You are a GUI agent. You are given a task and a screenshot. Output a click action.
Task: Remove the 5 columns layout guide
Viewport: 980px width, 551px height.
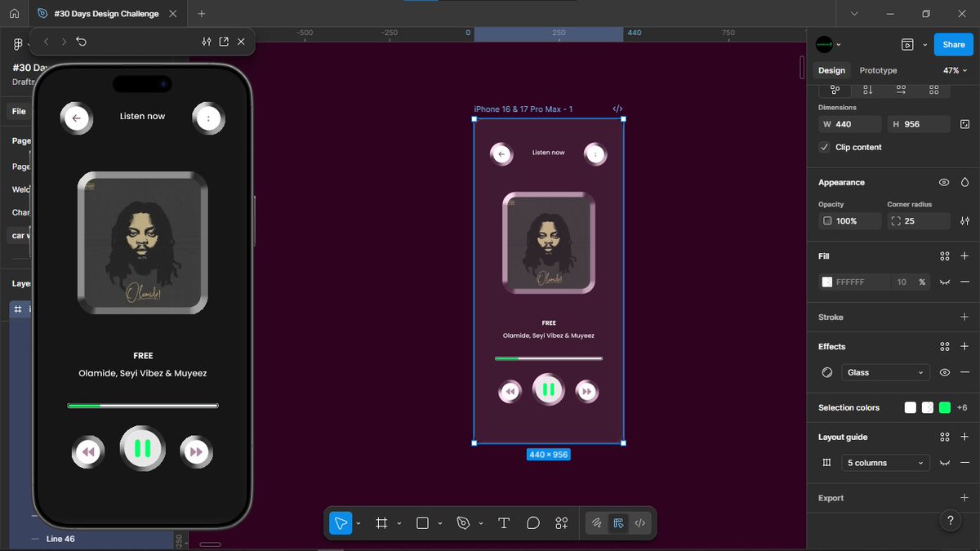pyautogui.click(x=964, y=463)
